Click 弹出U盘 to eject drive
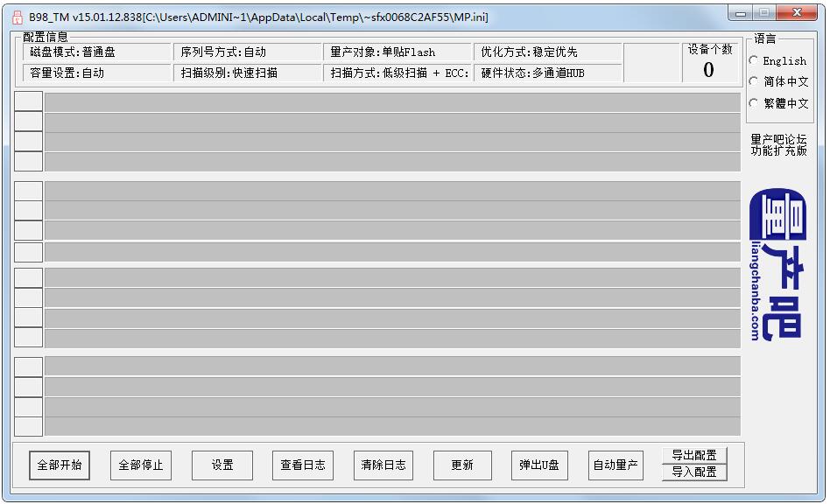This screenshot has height=504, width=830. pos(539,465)
